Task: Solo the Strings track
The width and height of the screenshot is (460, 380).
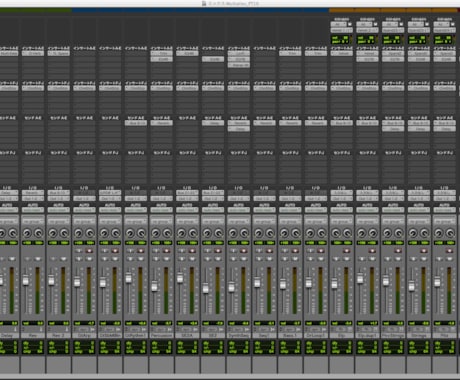Action: tap(414, 259)
